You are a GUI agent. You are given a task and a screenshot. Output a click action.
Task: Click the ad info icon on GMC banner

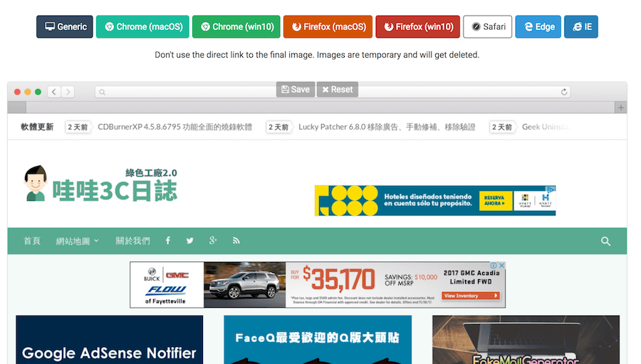(494, 266)
